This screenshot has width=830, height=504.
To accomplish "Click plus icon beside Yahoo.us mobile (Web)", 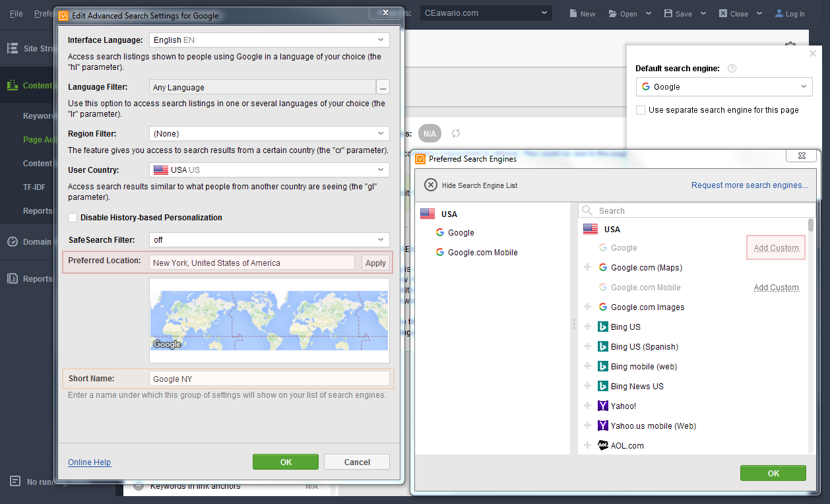I will [588, 425].
